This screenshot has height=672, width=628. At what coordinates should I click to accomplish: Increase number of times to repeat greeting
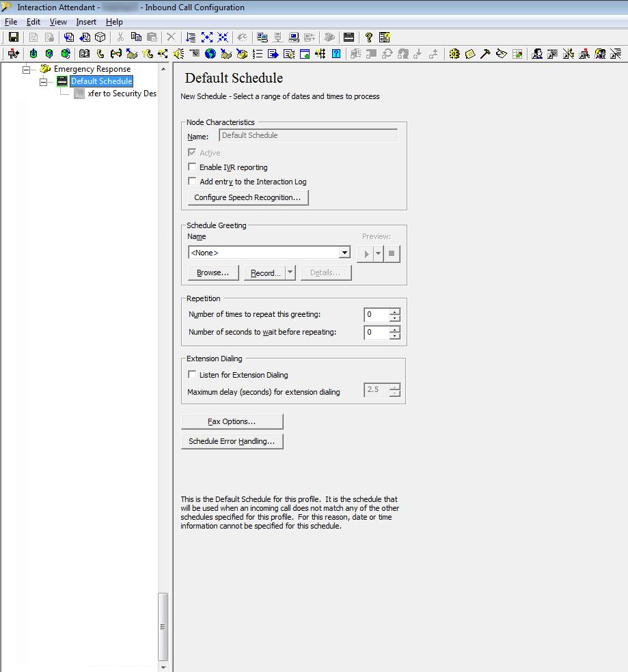[394, 311]
